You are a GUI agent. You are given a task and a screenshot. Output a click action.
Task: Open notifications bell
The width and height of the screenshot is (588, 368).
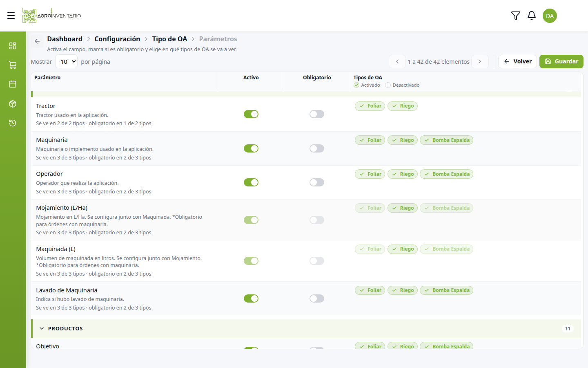click(x=532, y=16)
